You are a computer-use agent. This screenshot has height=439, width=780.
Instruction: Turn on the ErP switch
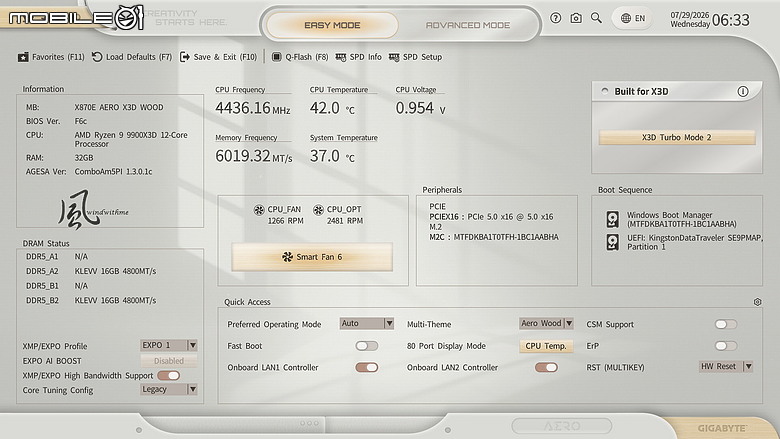(726, 346)
